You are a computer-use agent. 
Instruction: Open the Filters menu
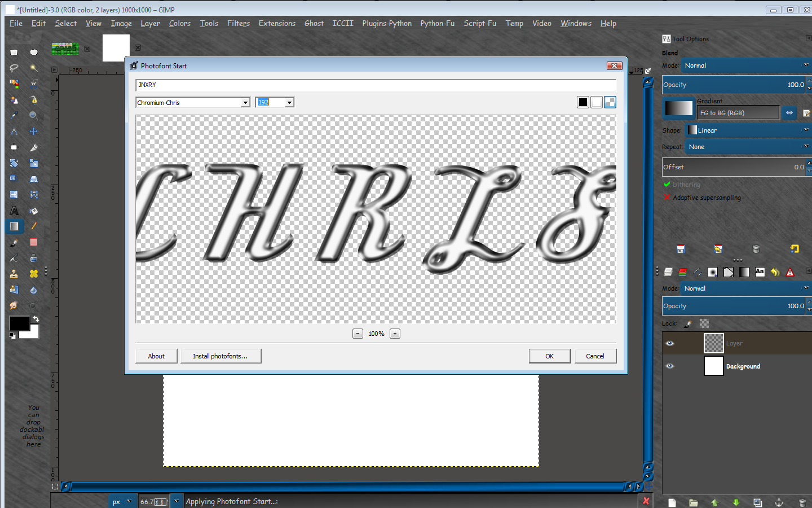click(238, 23)
